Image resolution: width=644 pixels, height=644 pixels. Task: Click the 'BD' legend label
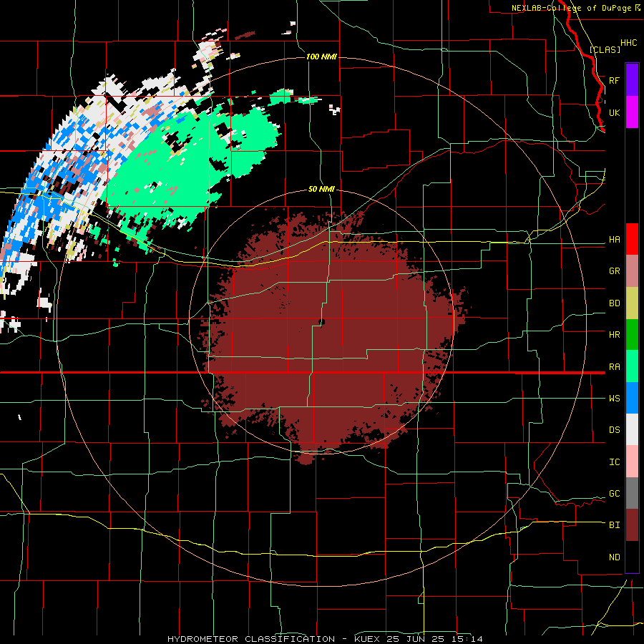pos(614,303)
